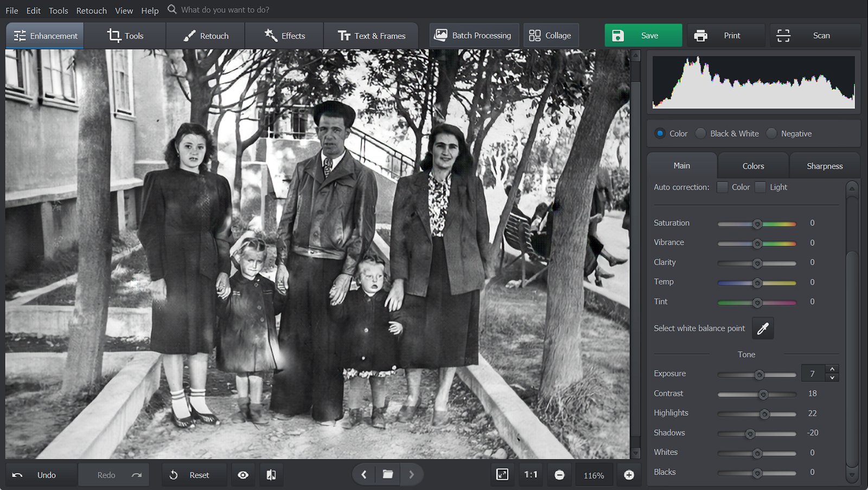This screenshot has height=490, width=868.
Task: Open the Effects toolbar tab
Action: click(x=284, y=36)
